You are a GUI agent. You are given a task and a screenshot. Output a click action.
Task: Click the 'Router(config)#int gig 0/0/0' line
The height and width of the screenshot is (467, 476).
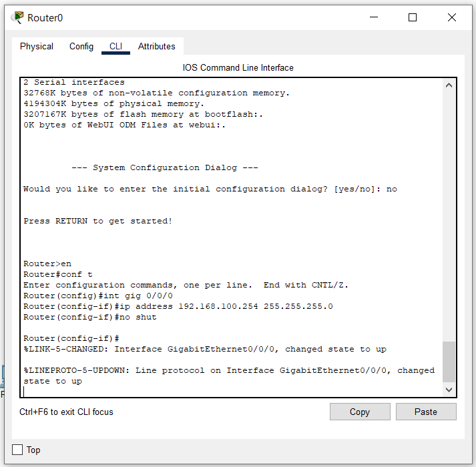98,296
